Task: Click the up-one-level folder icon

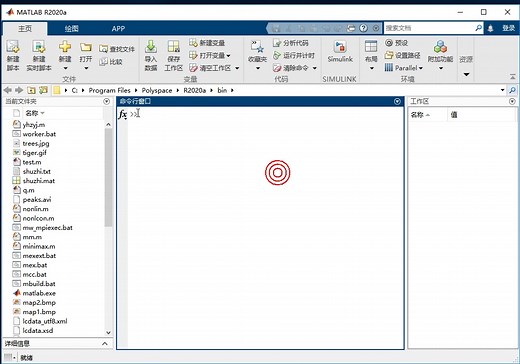Action: [x=31, y=90]
